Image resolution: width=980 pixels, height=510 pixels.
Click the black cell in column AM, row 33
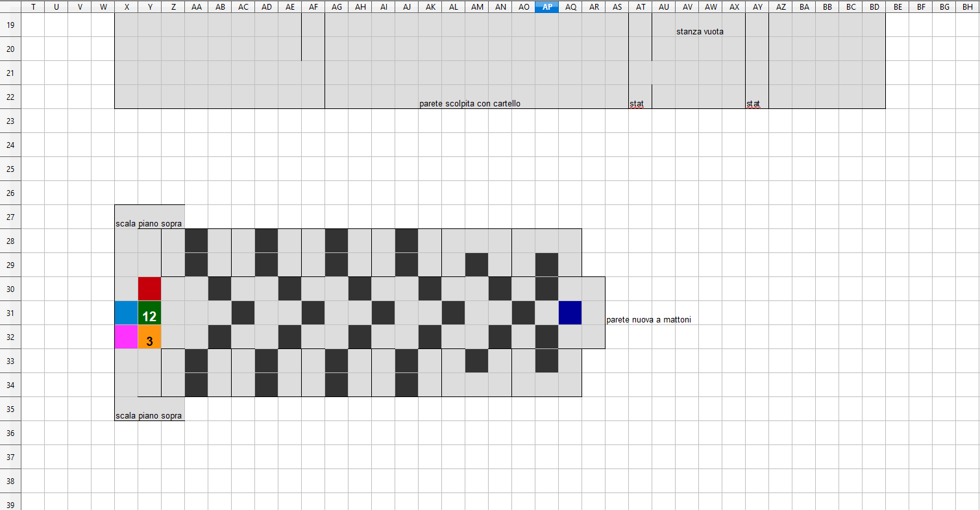point(476,361)
